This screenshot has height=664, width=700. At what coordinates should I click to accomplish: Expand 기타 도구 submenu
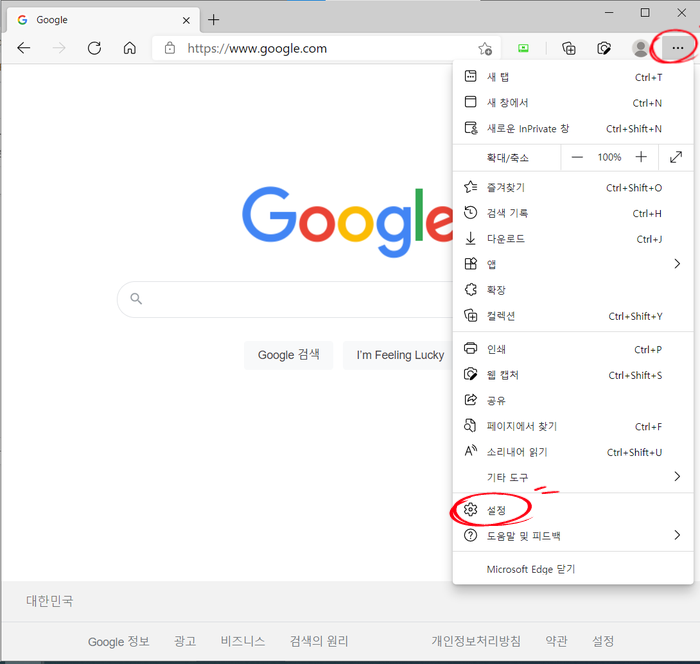[x=573, y=477]
